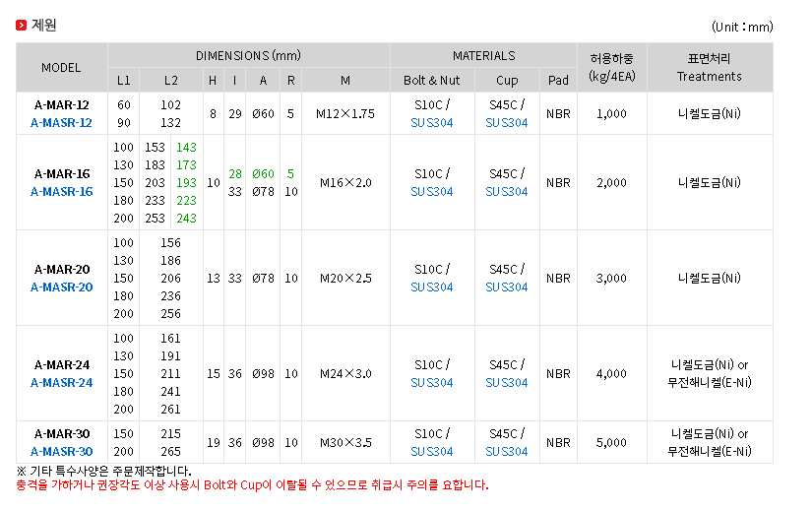Click L2 value 265 in A-MAR-30 row

point(171,451)
